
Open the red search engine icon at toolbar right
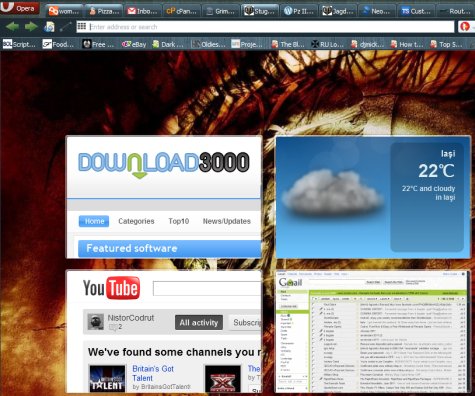(465, 27)
